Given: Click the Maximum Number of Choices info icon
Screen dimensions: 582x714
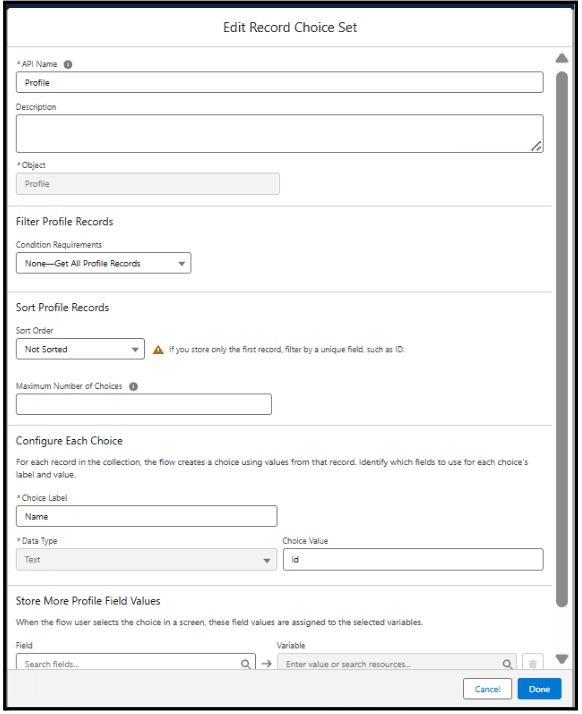Looking at the screenshot, I should click(133, 387).
